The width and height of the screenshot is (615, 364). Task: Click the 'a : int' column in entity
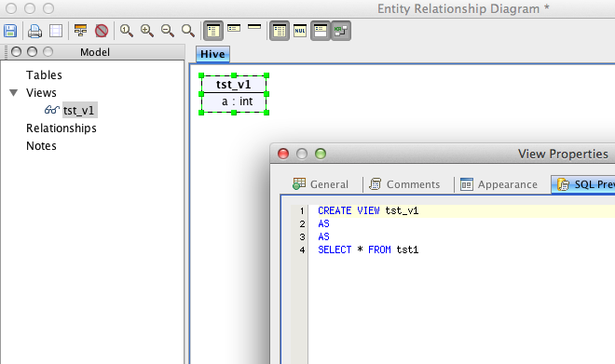[x=237, y=101]
